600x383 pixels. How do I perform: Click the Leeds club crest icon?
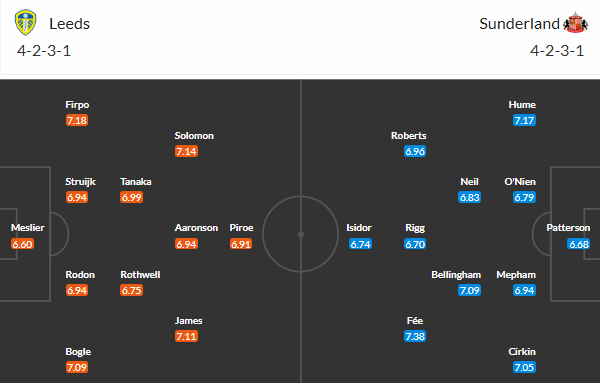(x=26, y=23)
